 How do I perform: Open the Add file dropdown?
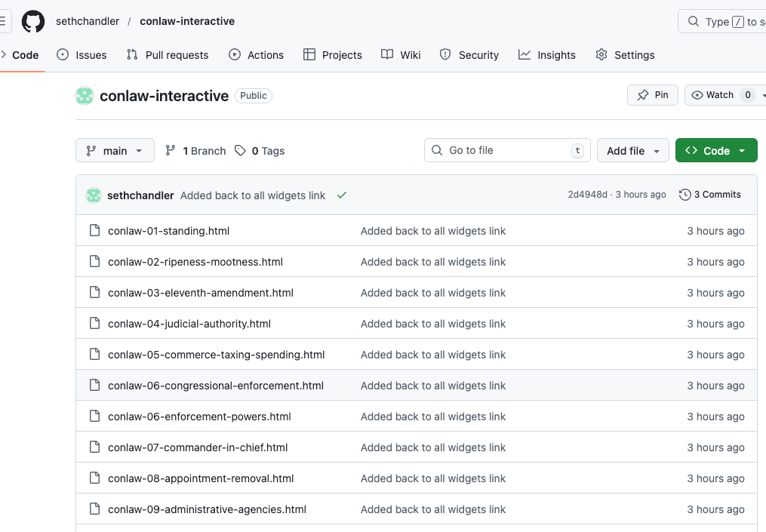(x=633, y=151)
